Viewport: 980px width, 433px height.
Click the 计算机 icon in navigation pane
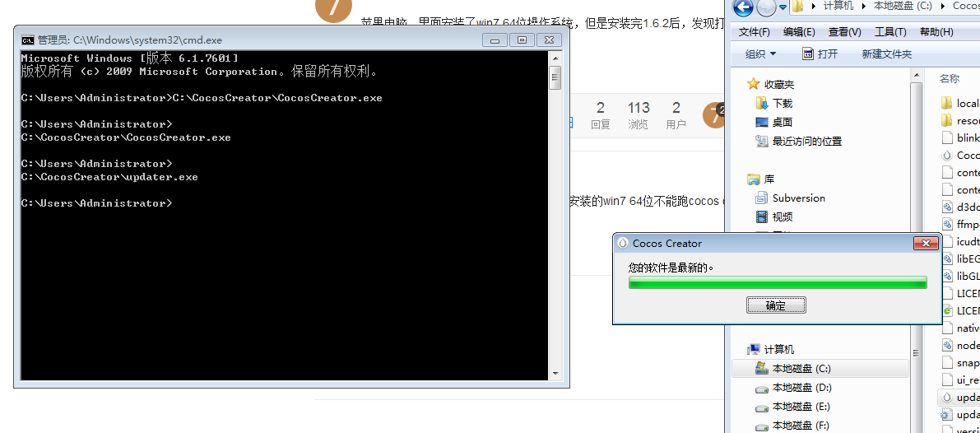[754, 349]
